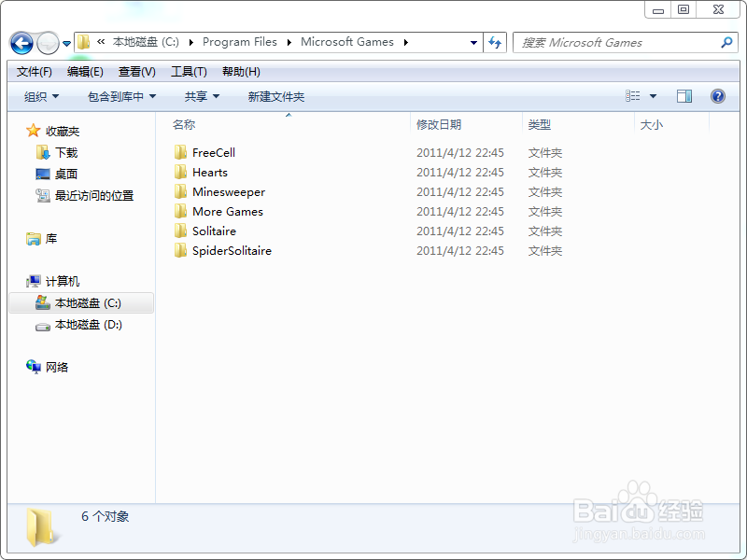Click 本地磁盘 (C:) breadcrumb in address bar
Image resolution: width=747 pixels, height=560 pixels.
146,42
